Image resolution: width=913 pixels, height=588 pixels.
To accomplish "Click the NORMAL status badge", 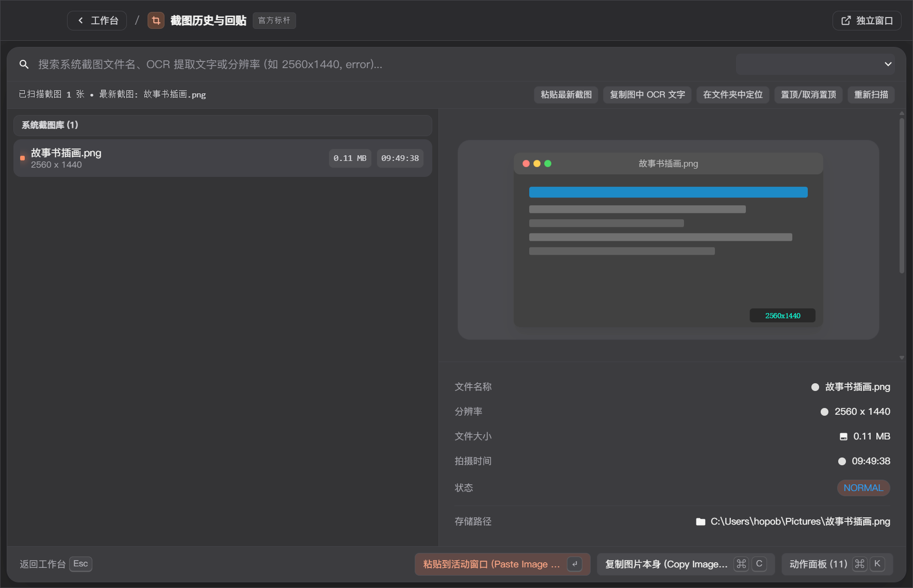I will [863, 488].
